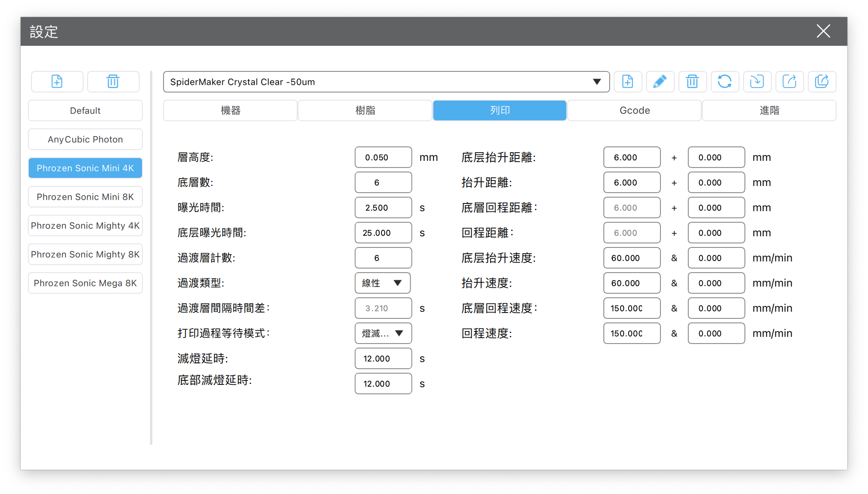
Task: Switch to the 樹脂 tab
Action: pos(365,110)
